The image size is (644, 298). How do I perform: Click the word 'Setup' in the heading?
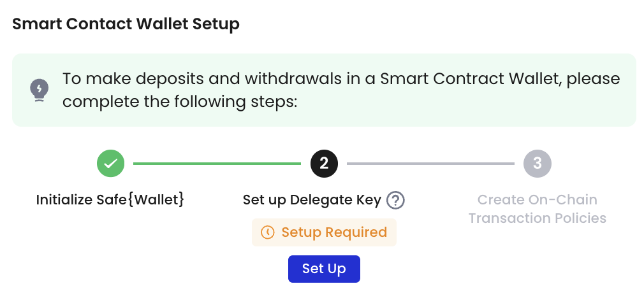pyautogui.click(x=216, y=25)
